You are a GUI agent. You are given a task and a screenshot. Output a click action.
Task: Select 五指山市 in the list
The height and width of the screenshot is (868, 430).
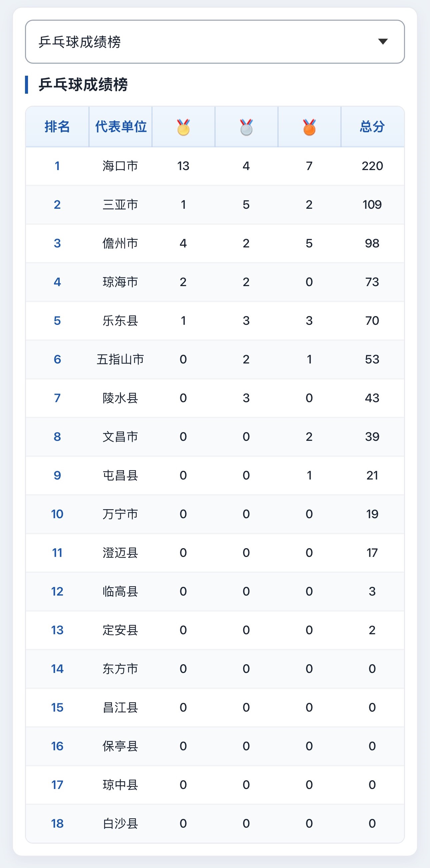pos(120,359)
